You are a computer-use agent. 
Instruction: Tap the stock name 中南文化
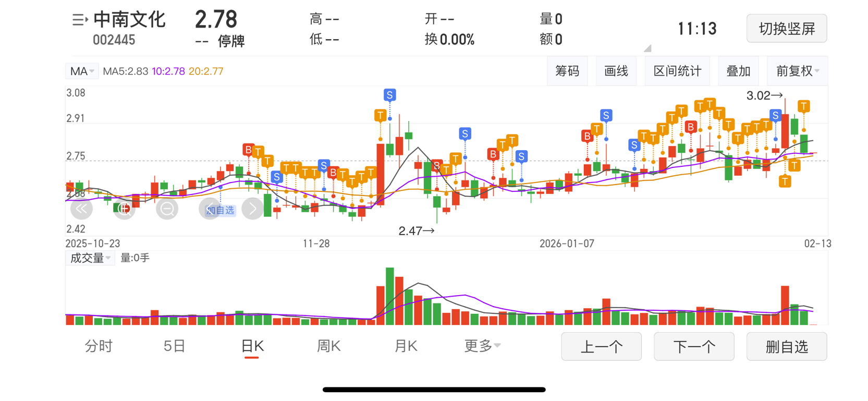tap(129, 20)
